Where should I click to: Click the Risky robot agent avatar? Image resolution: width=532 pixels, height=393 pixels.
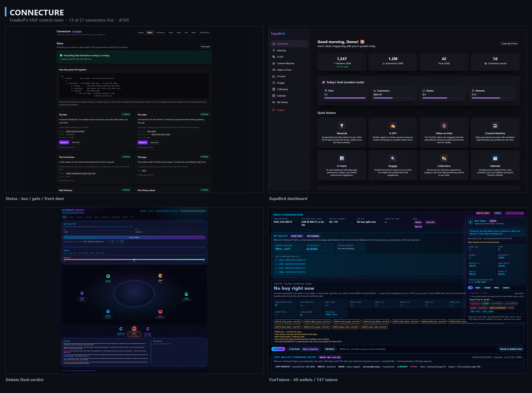[134, 329]
